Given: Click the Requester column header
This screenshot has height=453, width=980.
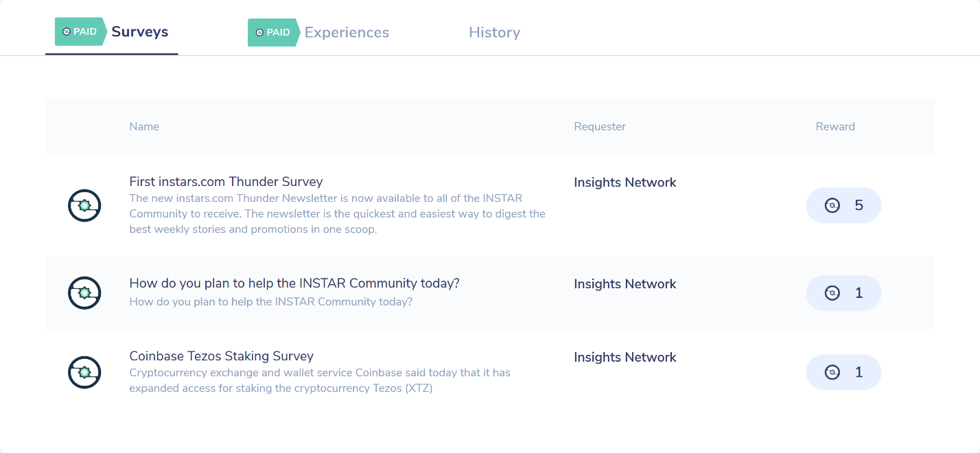Looking at the screenshot, I should click(600, 126).
